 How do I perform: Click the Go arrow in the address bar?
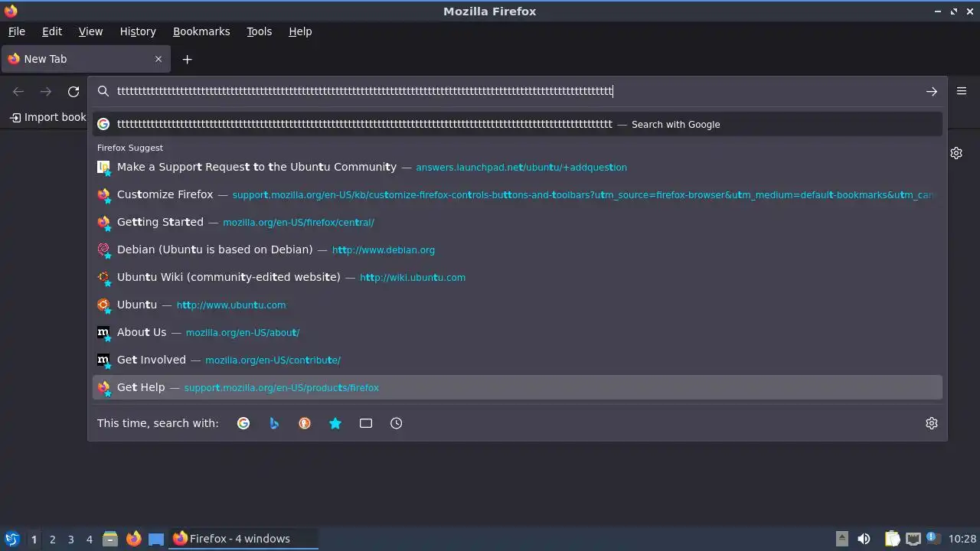click(x=931, y=91)
